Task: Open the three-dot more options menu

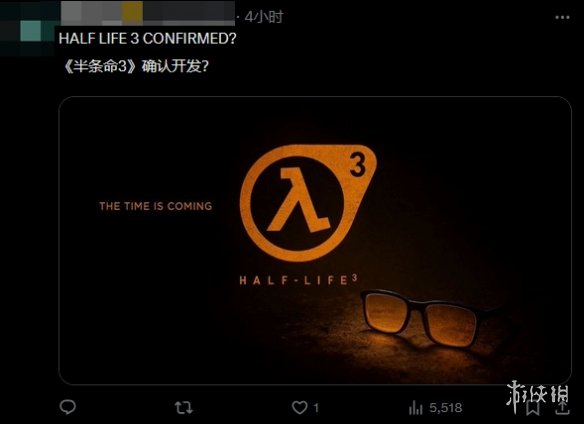Action: coord(562,17)
